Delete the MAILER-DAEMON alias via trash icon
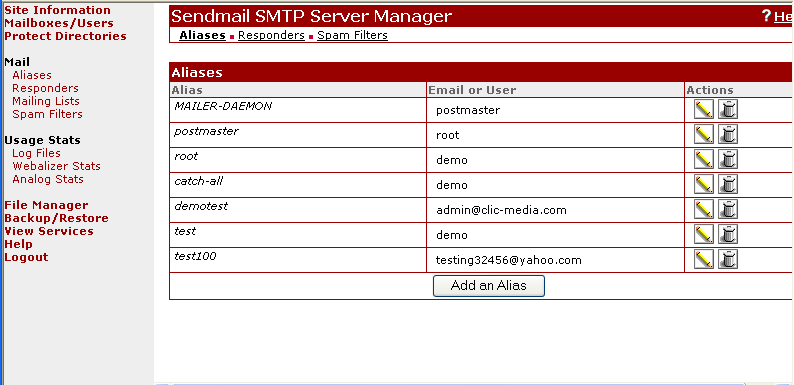 coord(728,109)
